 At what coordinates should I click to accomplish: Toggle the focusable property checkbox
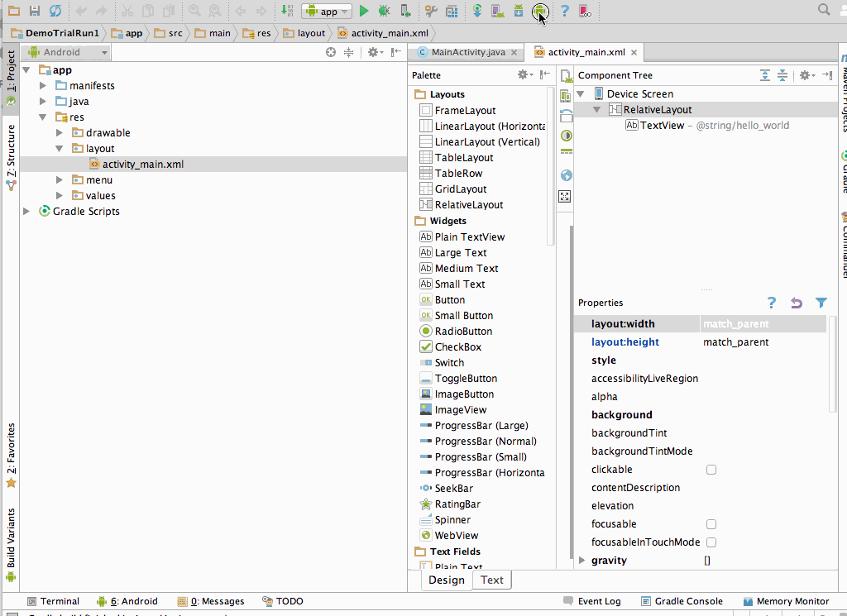click(x=711, y=524)
